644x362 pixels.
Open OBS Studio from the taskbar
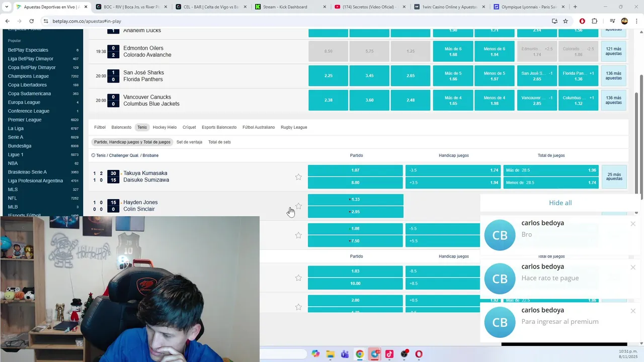(x=404, y=354)
